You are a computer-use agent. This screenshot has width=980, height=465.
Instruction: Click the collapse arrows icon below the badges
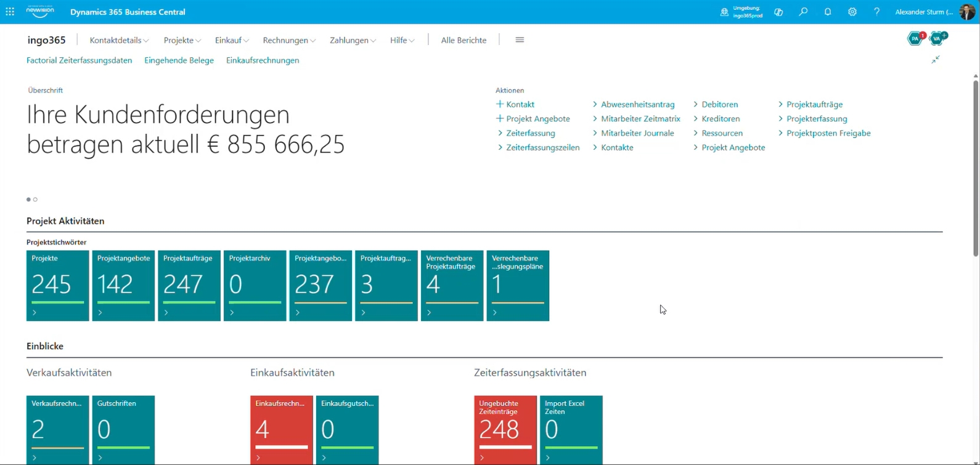click(x=936, y=60)
